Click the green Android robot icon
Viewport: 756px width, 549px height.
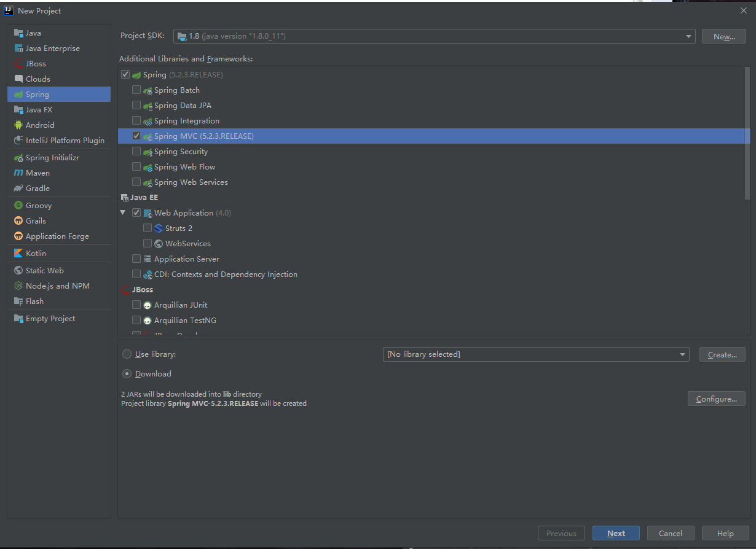pos(18,125)
